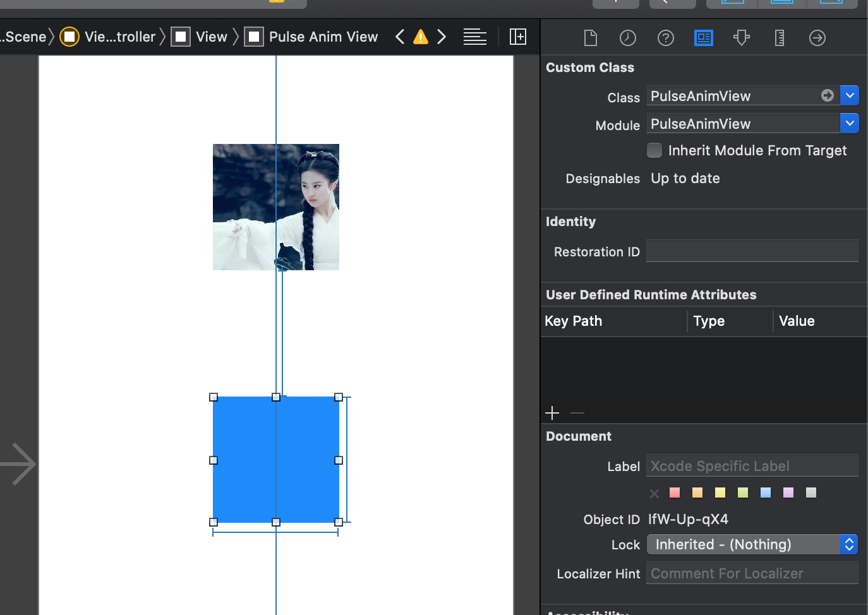Open the File inspector
Viewport: 868px width, 615px height.
click(590, 37)
